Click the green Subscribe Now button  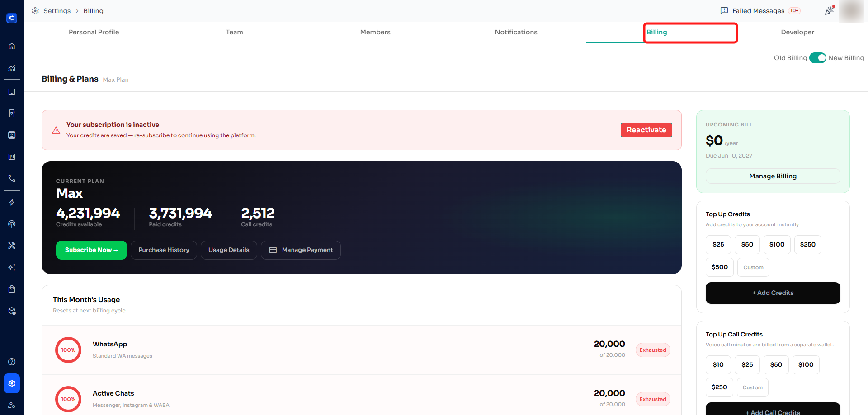[91, 250]
